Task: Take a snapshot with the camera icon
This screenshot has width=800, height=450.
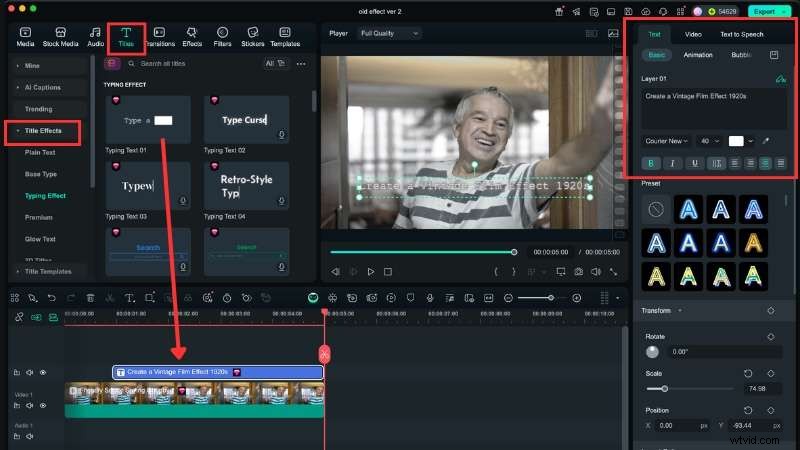Action: point(578,271)
